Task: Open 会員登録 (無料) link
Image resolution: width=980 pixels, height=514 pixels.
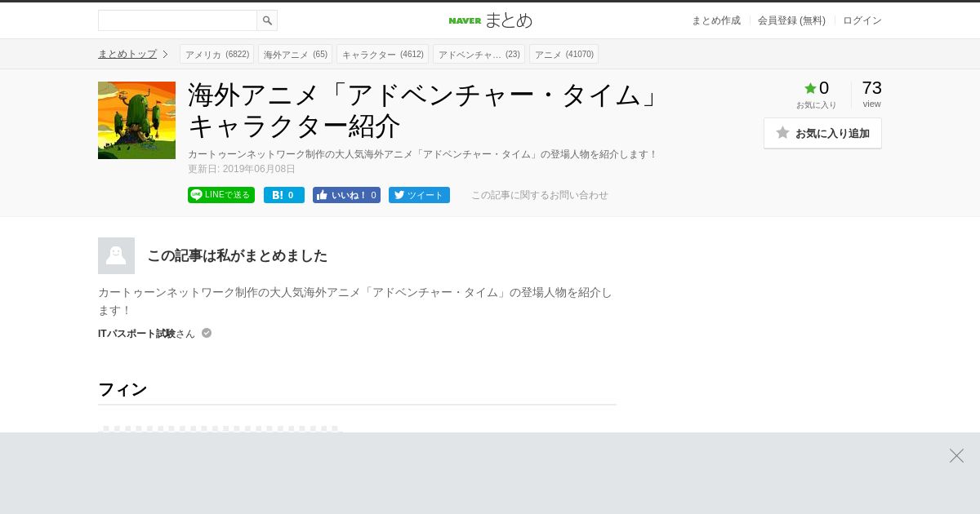Action: pos(791,20)
